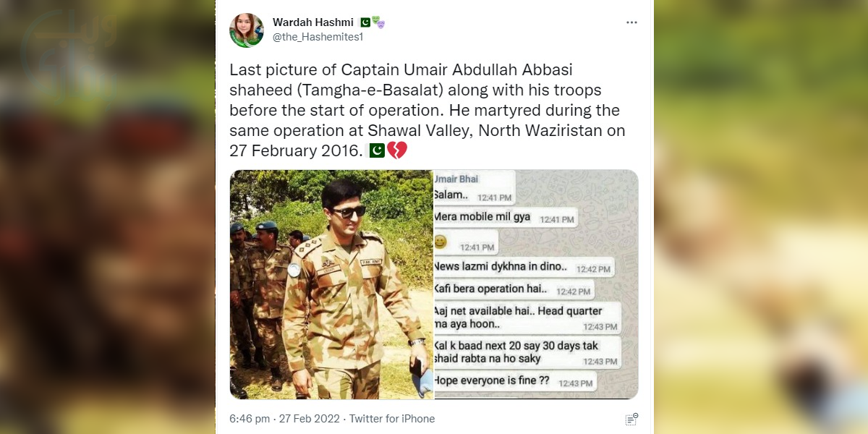This screenshot has width=868, height=434.
Task: Click the flag emoji ending the tweet text
Action: point(377,150)
